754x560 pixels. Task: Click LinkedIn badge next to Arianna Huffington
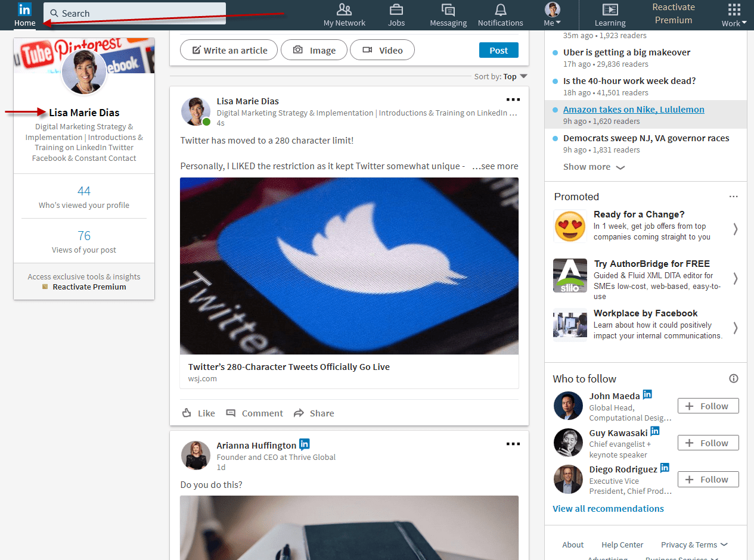[x=305, y=444]
